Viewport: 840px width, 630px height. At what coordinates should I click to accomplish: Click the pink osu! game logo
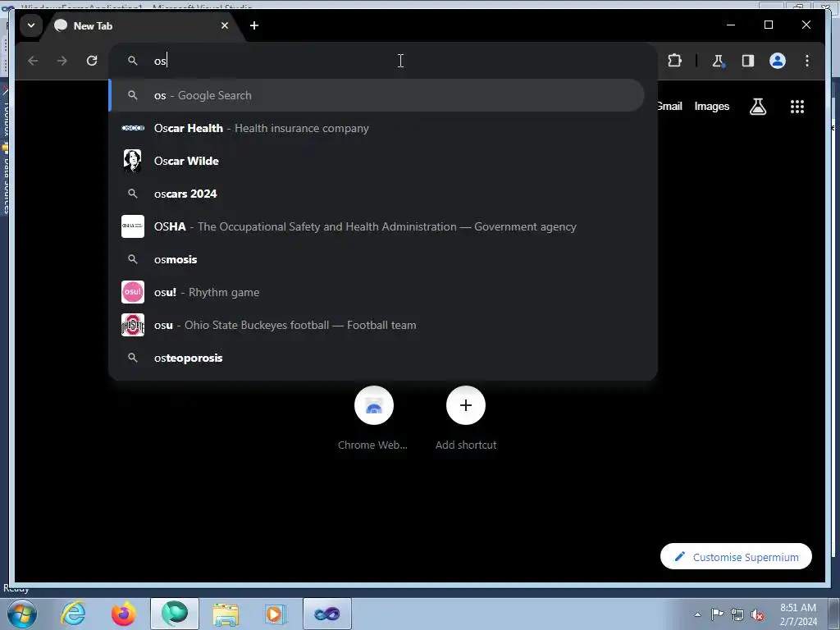coord(132,292)
